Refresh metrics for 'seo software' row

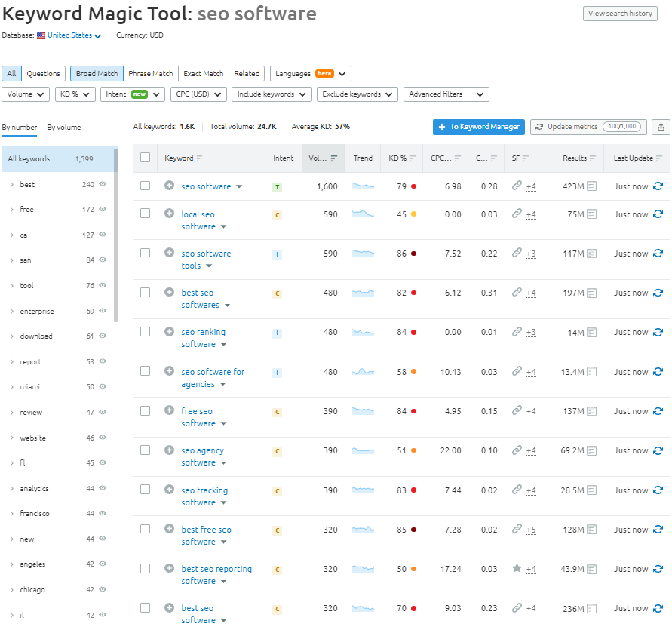[658, 186]
